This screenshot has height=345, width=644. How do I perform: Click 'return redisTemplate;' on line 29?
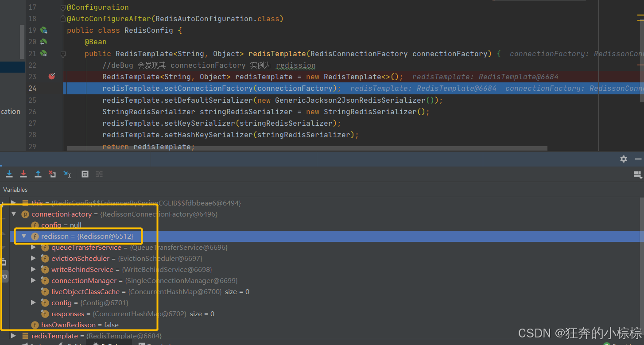pyautogui.click(x=149, y=147)
